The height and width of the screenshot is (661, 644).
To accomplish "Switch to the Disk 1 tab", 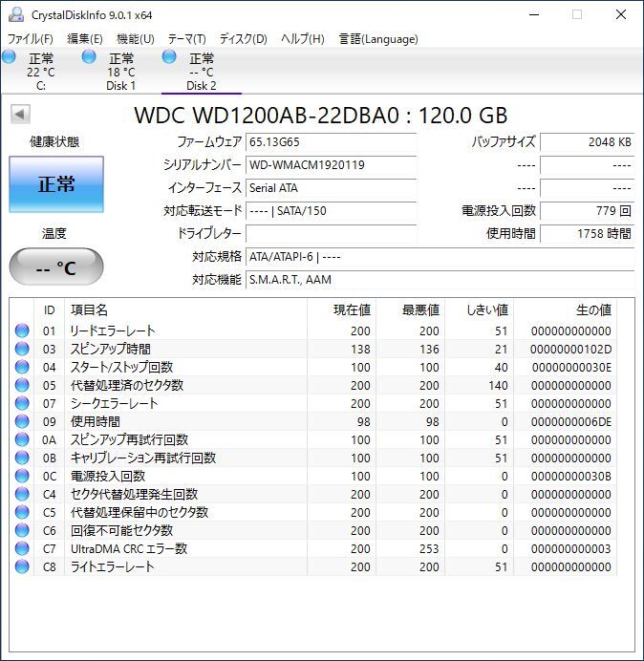I will coord(121,72).
